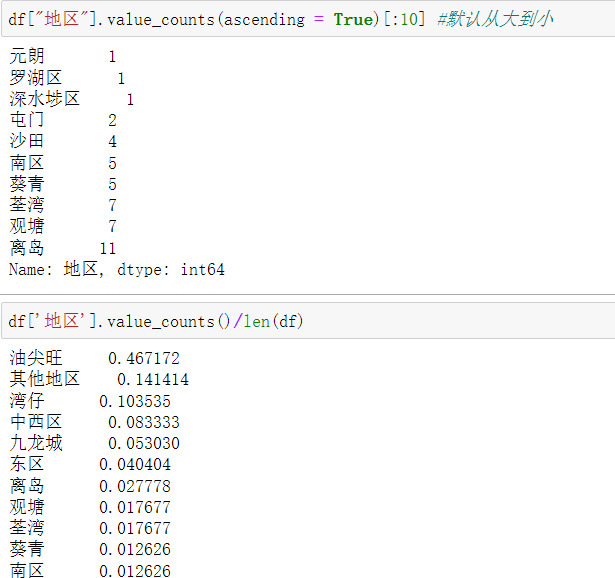
Task: Click the label 油尖旺 in second output
Action: [x=36, y=358]
